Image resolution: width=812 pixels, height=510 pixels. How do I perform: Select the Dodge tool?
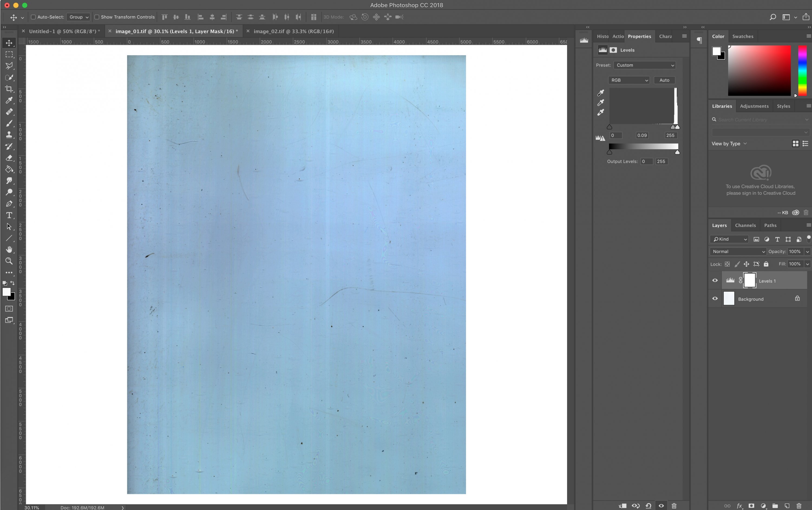9,192
